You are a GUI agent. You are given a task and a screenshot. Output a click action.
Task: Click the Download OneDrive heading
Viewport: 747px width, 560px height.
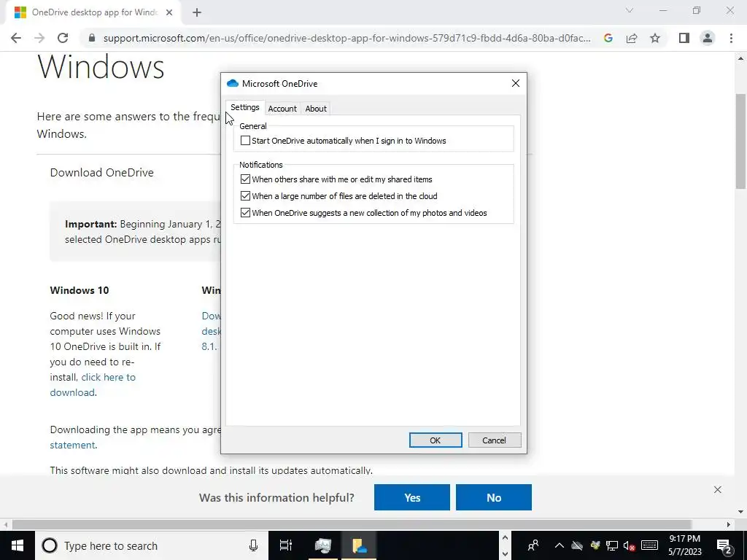click(102, 172)
